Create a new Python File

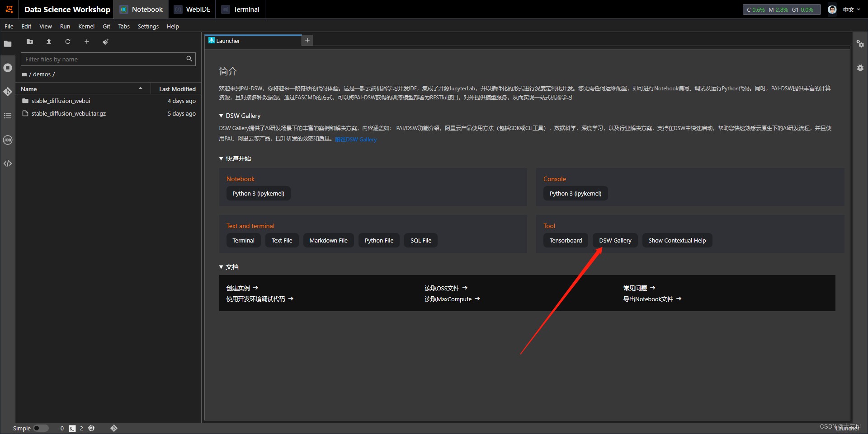click(379, 240)
